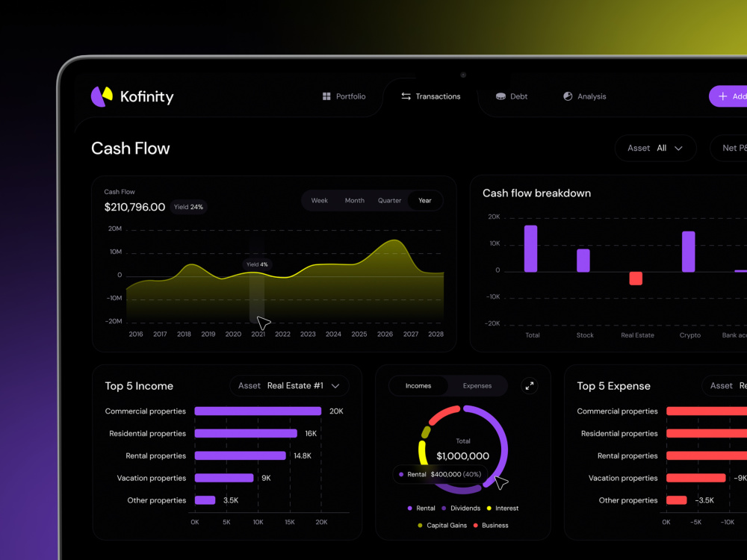
Task: Click the chevron beside Real Estate #1
Action: click(335, 386)
